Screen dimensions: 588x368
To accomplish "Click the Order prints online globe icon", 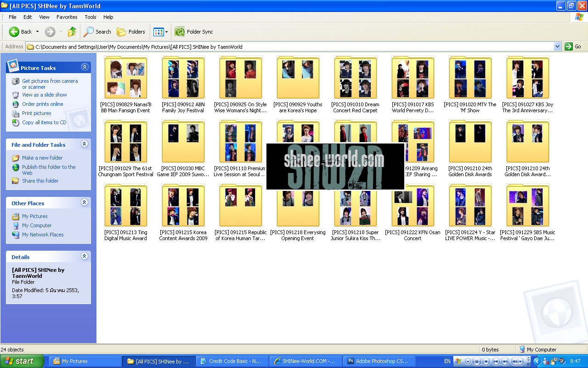I will [x=16, y=104].
